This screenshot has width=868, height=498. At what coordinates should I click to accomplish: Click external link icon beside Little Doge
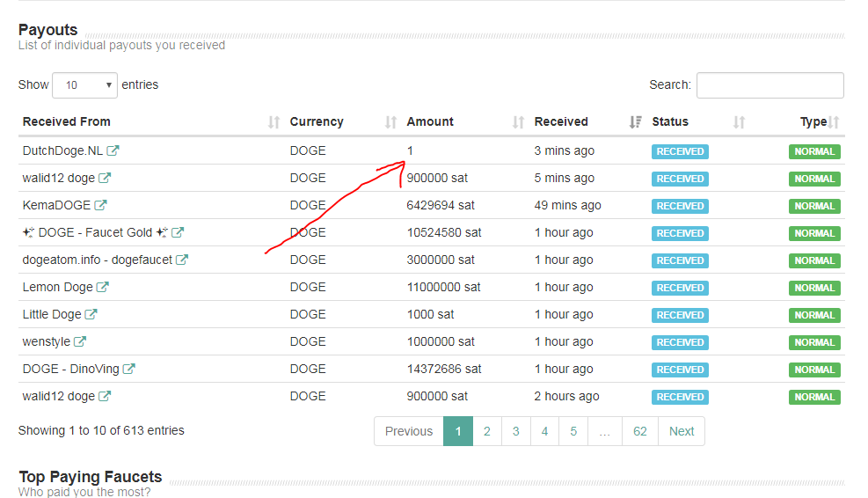91,314
